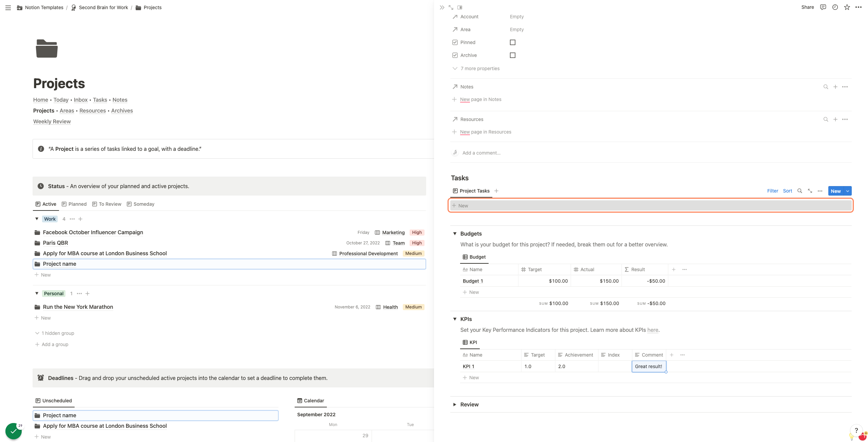The width and height of the screenshot is (868, 442).
Task: Switch side peek layout mode icon
Action: pos(460,7)
